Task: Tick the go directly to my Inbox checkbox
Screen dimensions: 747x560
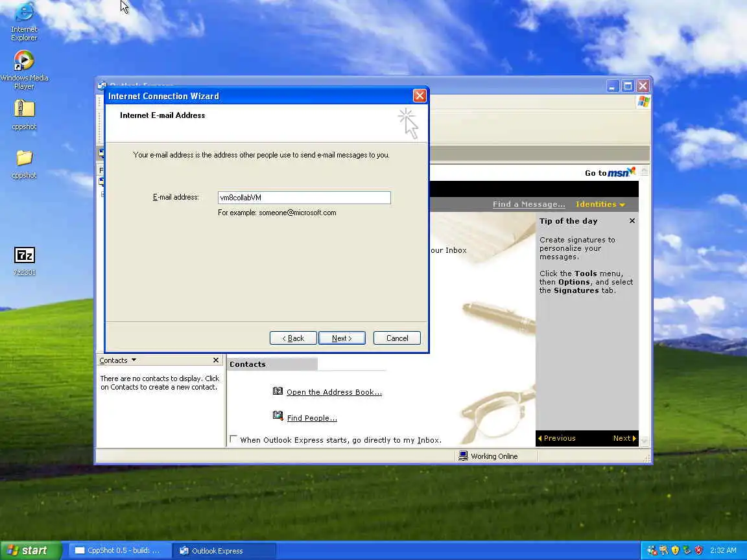Action: [x=233, y=439]
